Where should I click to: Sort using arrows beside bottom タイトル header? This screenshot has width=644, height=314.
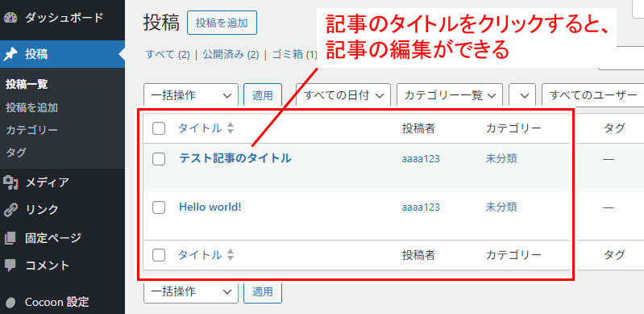coord(231,255)
